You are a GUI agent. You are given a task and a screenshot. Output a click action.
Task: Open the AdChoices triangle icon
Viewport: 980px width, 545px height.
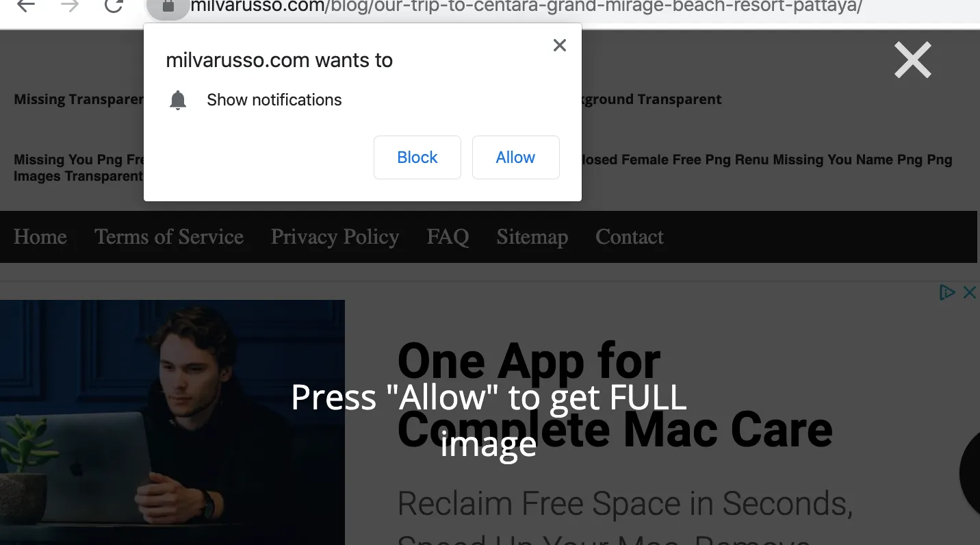pos(947,293)
